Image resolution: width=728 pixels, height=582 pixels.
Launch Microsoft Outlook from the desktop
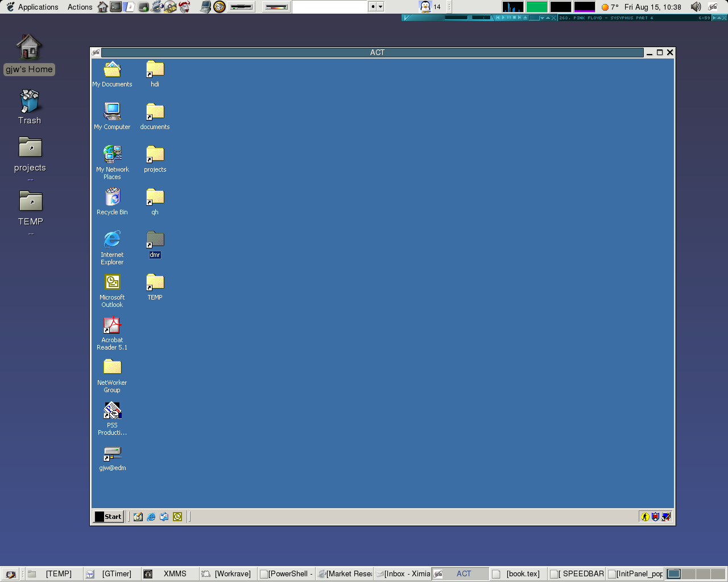point(111,281)
